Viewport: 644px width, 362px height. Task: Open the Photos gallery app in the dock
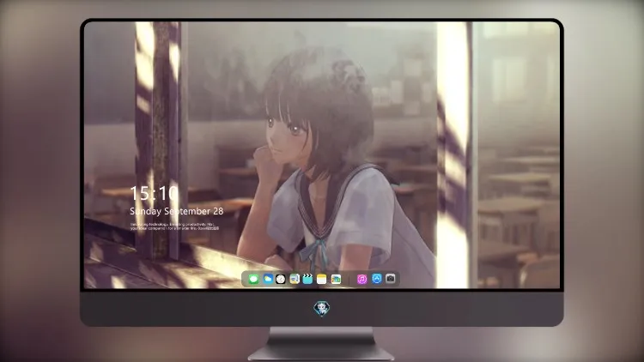tap(336, 279)
